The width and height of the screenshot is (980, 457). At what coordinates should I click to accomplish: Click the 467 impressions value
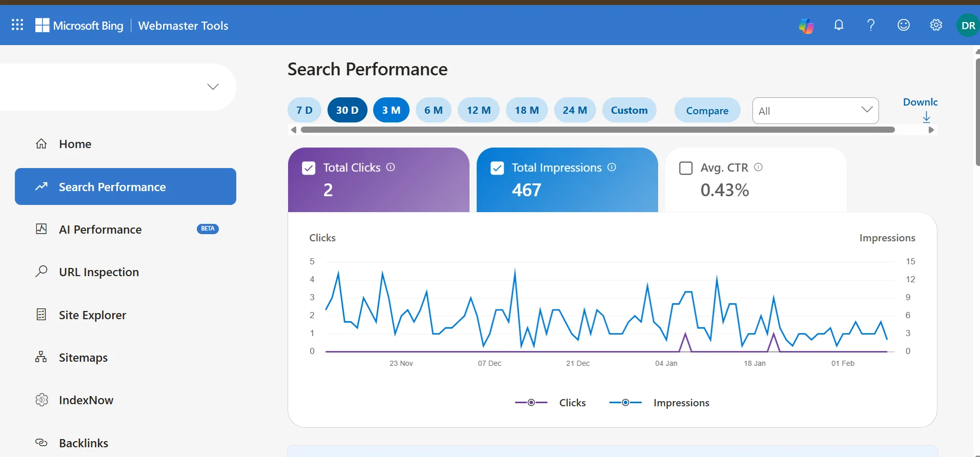pos(526,190)
